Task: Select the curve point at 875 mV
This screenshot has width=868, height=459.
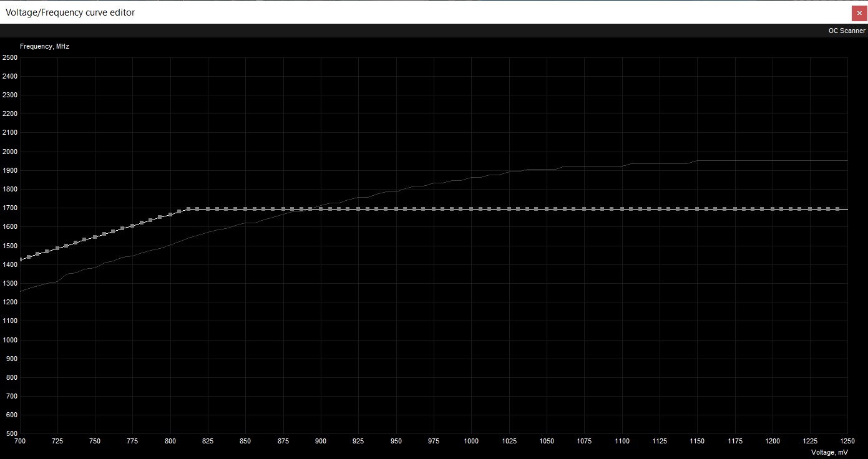Action: 283,209
